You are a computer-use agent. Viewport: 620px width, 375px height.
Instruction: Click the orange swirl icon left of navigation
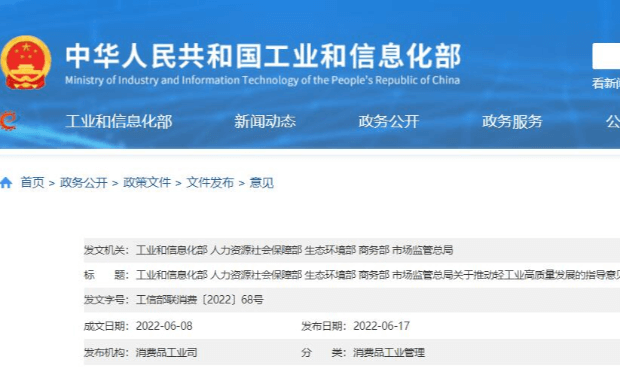(8, 121)
